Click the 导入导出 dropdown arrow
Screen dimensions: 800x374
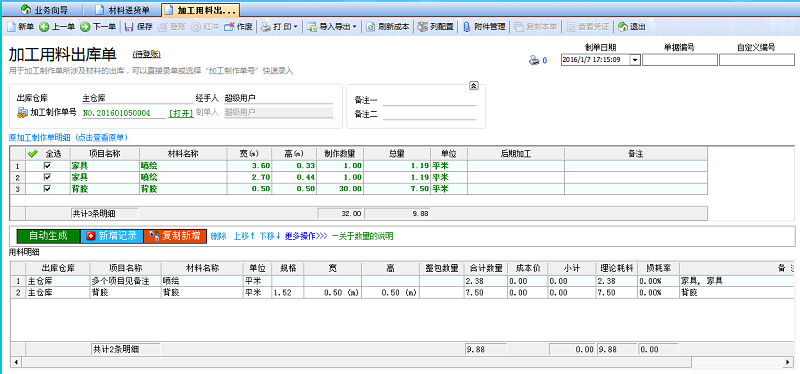(355, 27)
